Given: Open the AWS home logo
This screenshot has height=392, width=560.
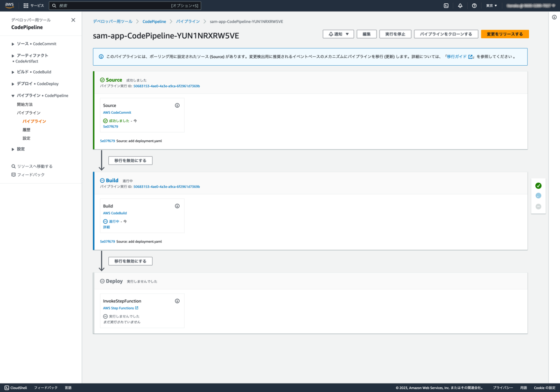Looking at the screenshot, I should click(10, 6).
